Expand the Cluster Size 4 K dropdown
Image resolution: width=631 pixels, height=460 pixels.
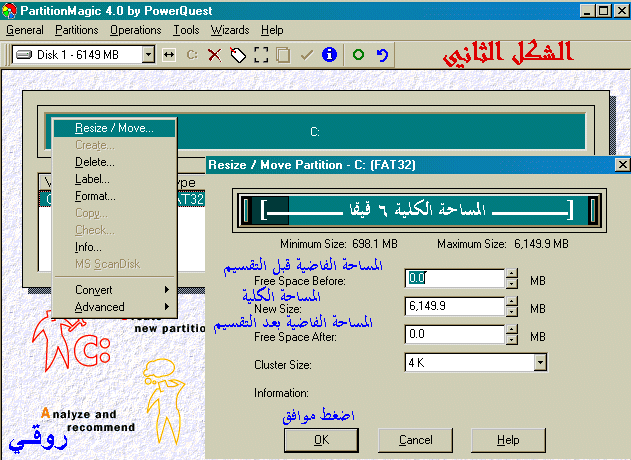point(540,363)
